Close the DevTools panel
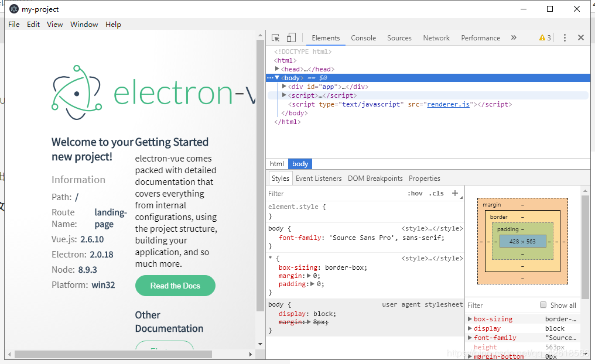The width and height of the screenshot is (595, 364). point(580,37)
